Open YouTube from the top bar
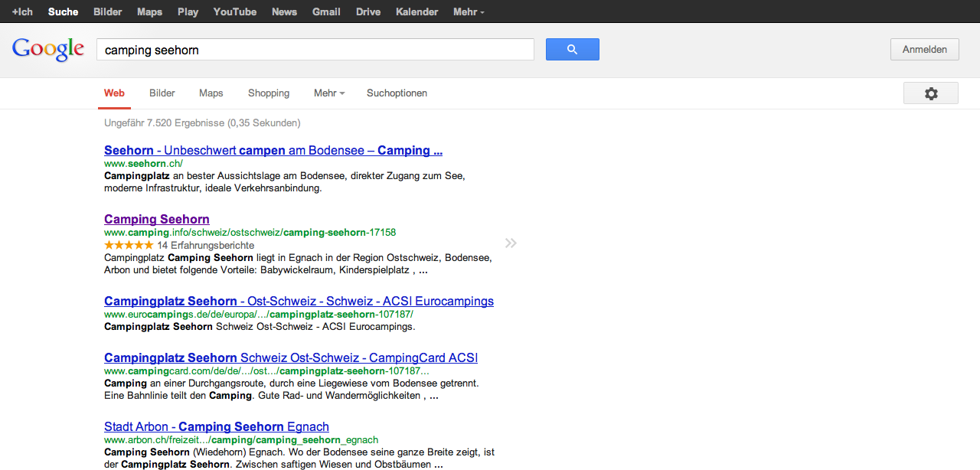 pyautogui.click(x=234, y=11)
